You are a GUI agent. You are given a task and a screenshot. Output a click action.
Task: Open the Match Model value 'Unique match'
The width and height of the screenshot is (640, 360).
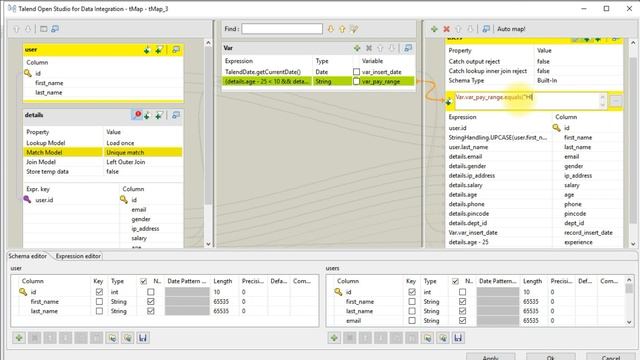tap(142, 152)
